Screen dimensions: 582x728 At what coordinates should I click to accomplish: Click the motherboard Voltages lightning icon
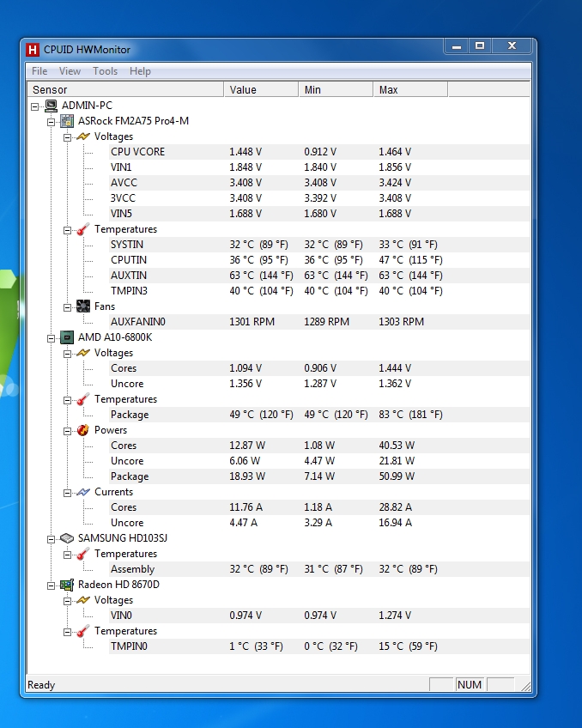(x=83, y=136)
